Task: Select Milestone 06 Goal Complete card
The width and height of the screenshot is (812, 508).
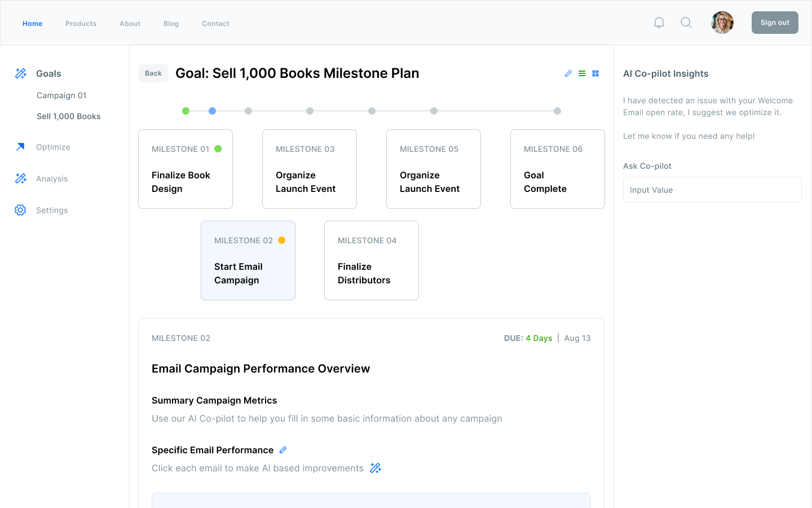Action: coord(558,169)
